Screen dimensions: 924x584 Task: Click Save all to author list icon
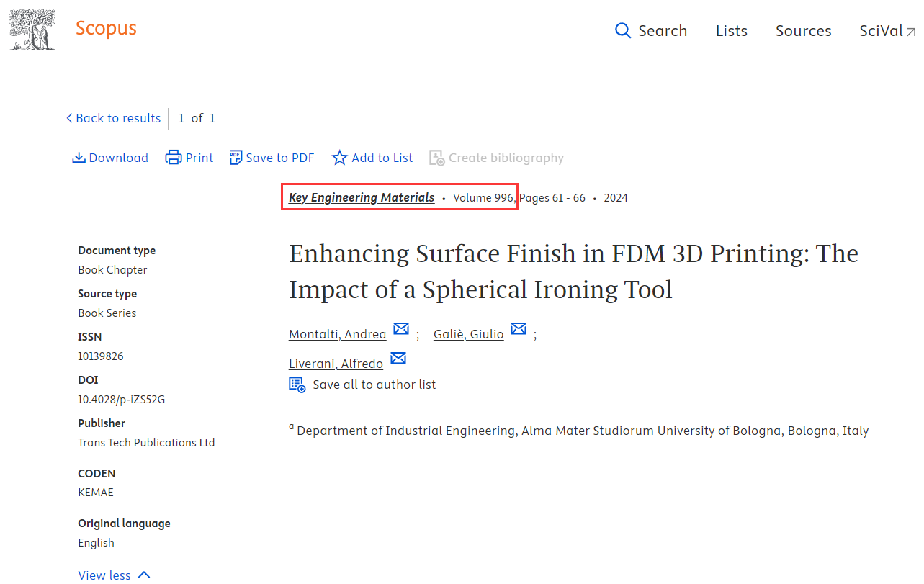tap(297, 385)
